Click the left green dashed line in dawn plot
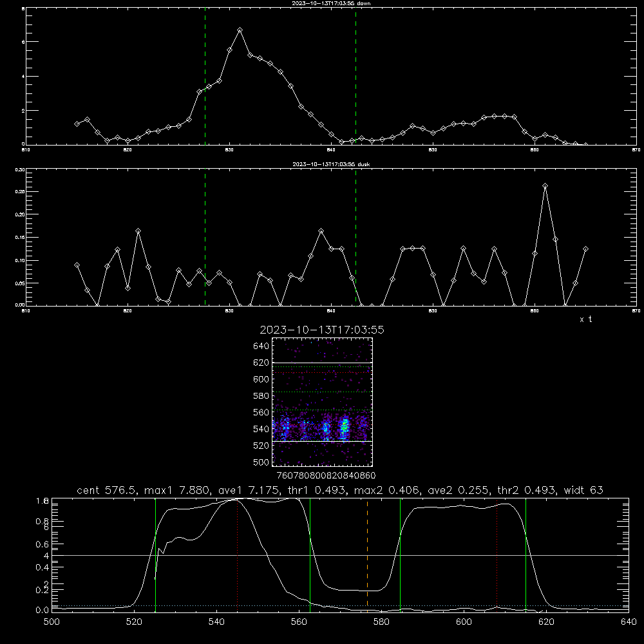The image size is (644, 644). pyautogui.click(x=205, y=76)
